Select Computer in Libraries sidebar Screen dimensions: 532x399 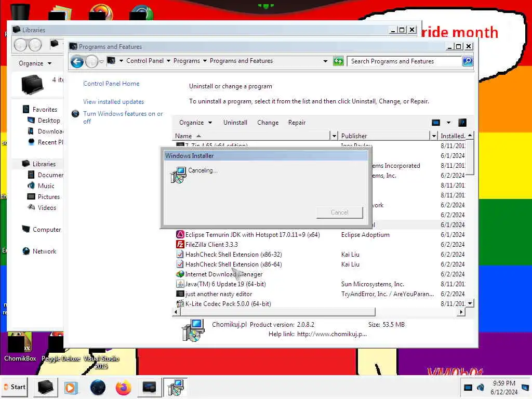pyautogui.click(x=47, y=230)
